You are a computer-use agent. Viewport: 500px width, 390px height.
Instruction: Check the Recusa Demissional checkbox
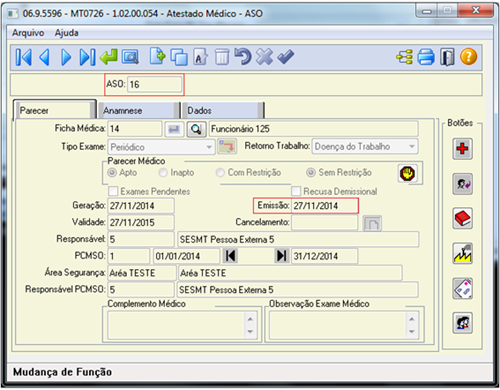coord(296,191)
